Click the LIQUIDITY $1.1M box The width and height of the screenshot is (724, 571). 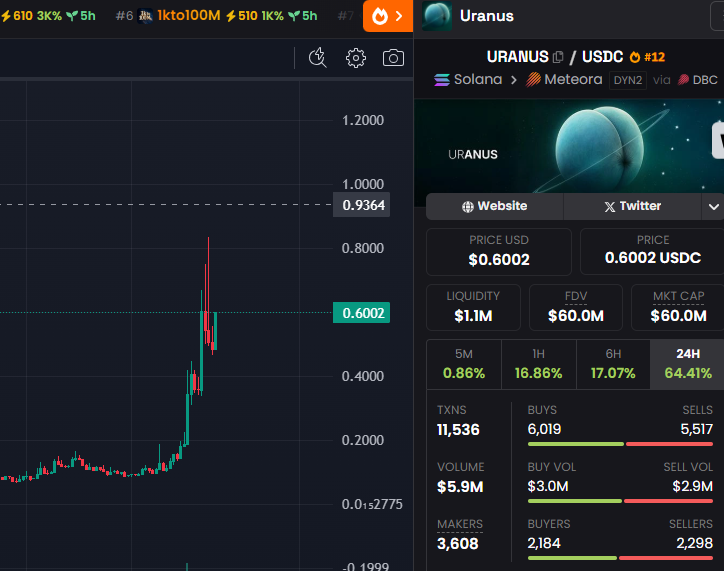point(473,307)
